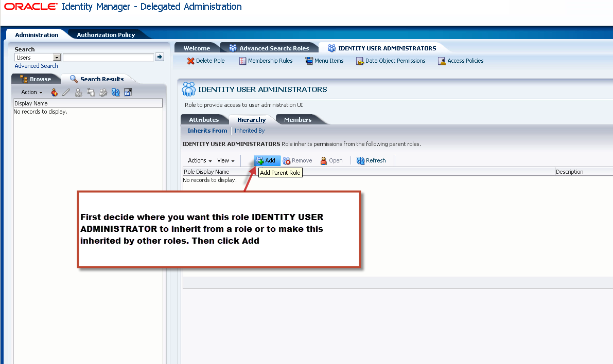
Task: Switch to the Administration tab
Action: pyautogui.click(x=37, y=35)
